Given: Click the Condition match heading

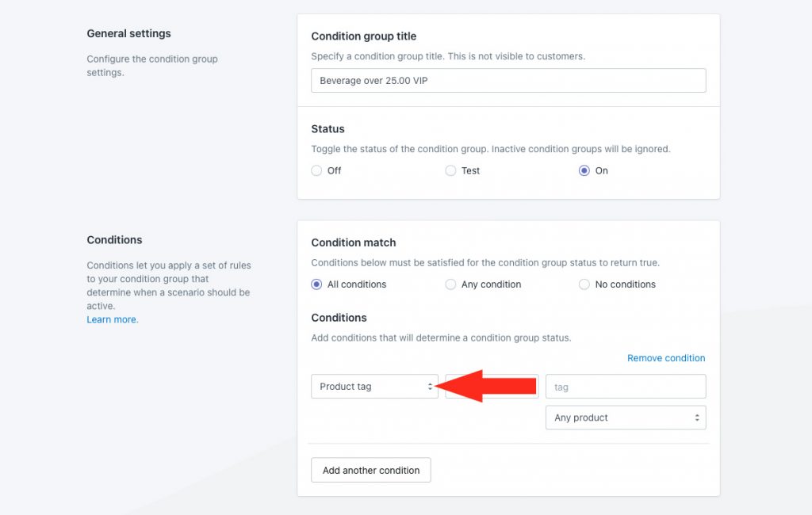Looking at the screenshot, I should click(353, 242).
